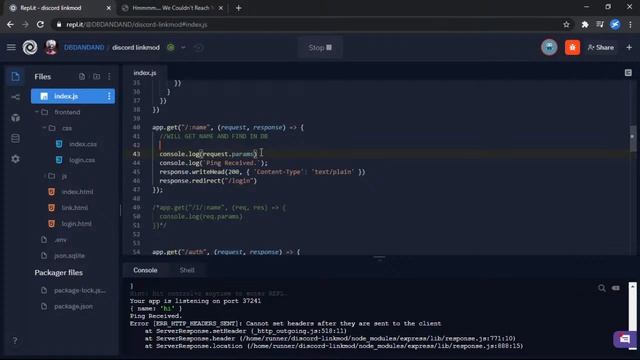Click discord linkmod repl title

coord(136,47)
